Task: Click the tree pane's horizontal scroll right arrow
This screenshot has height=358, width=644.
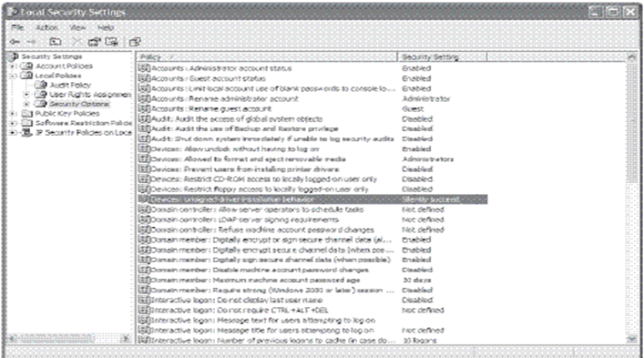Action: (x=126, y=339)
